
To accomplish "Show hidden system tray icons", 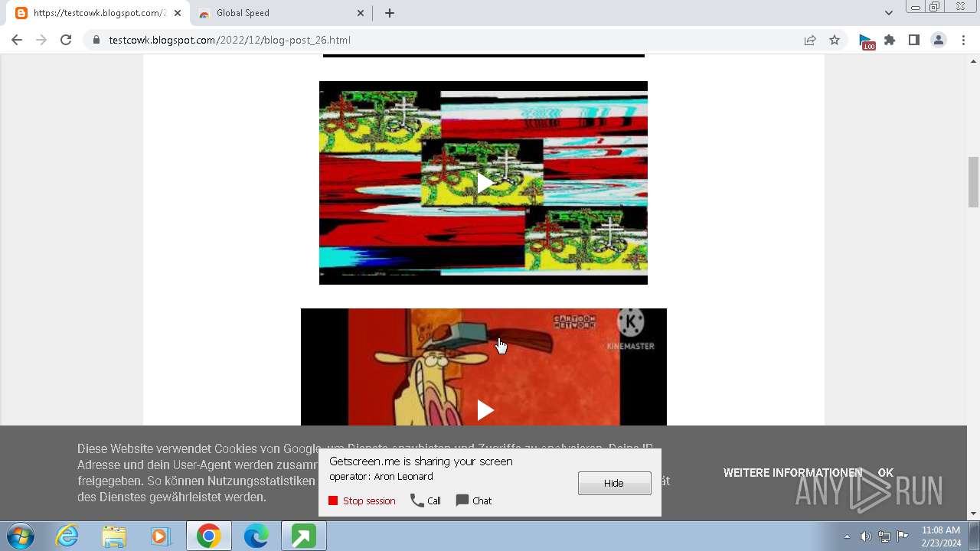I will coord(847,536).
